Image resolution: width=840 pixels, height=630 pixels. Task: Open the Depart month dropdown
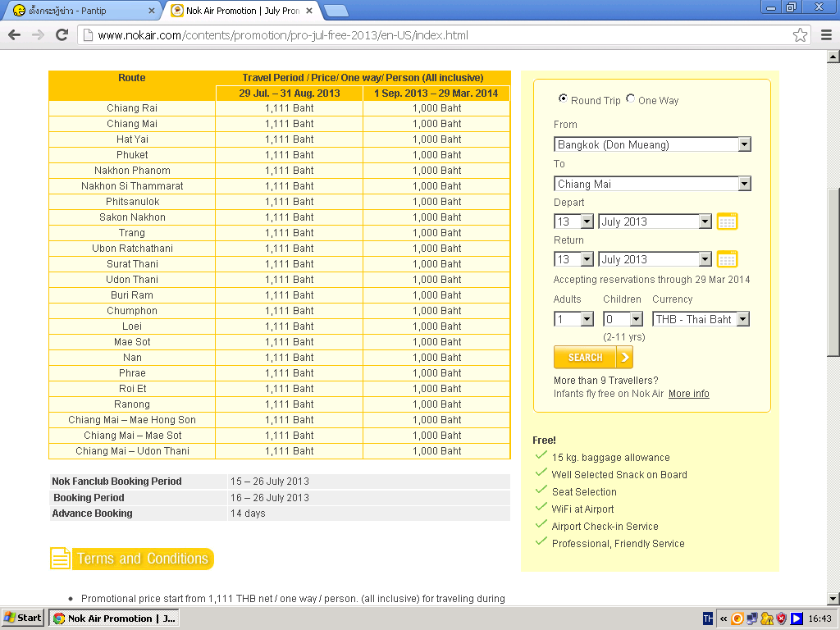(655, 221)
